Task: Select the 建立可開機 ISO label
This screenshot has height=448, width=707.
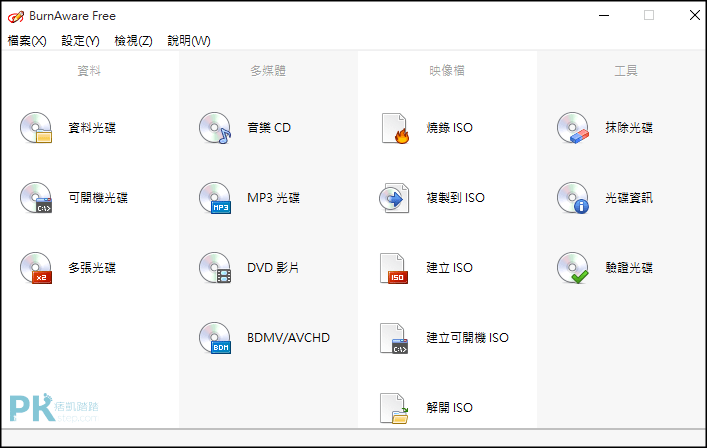Action: point(468,338)
